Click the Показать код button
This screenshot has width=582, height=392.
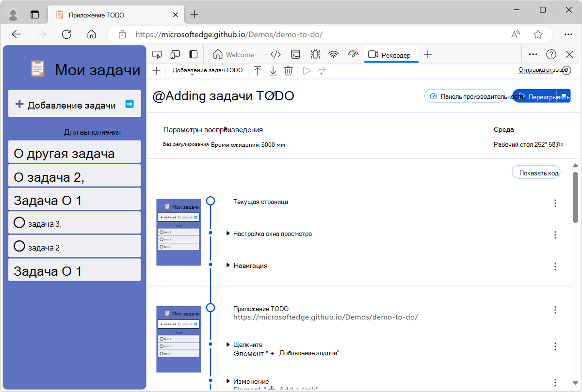point(536,172)
